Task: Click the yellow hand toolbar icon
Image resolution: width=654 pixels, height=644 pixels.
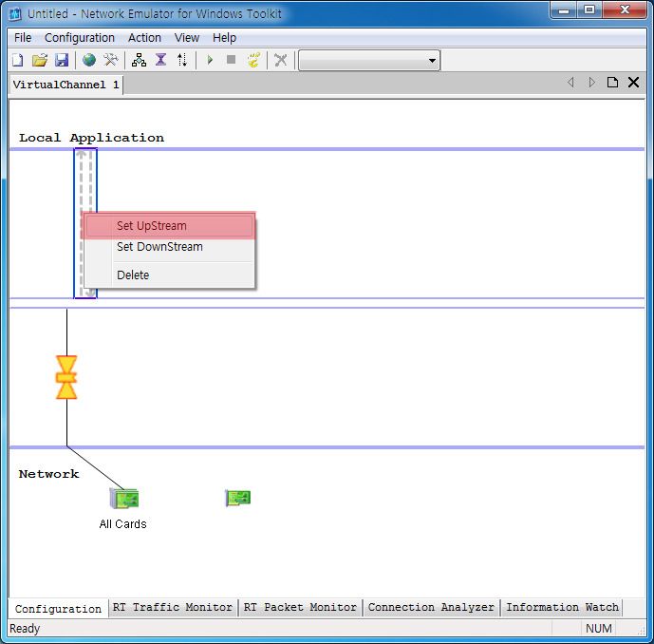Action: pyautogui.click(x=253, y=60)
